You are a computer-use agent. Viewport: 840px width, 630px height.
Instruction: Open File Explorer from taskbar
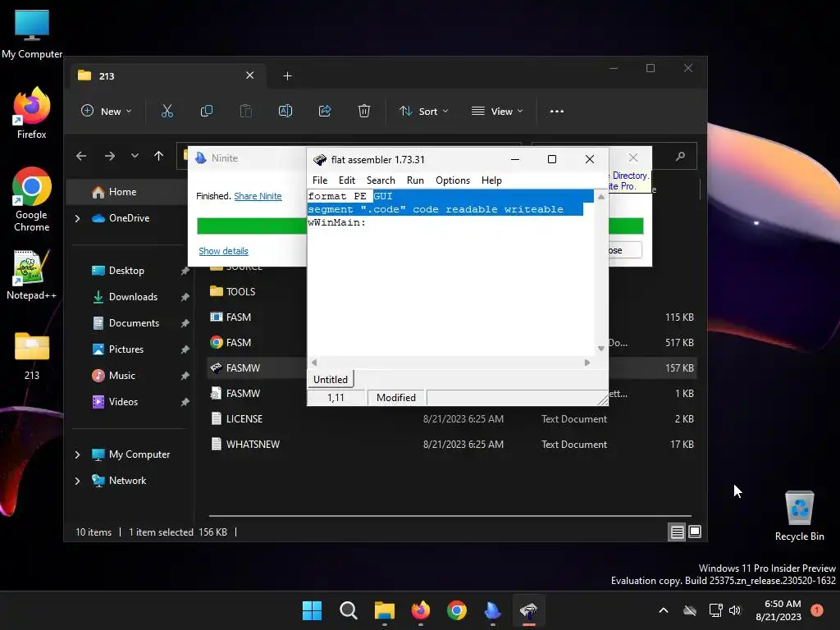384,610
